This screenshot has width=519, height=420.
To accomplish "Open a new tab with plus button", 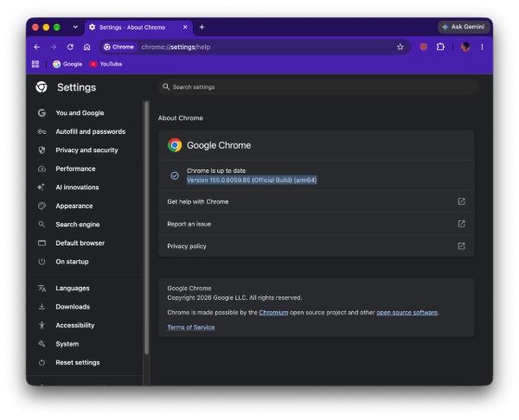I will coord(202,27).
